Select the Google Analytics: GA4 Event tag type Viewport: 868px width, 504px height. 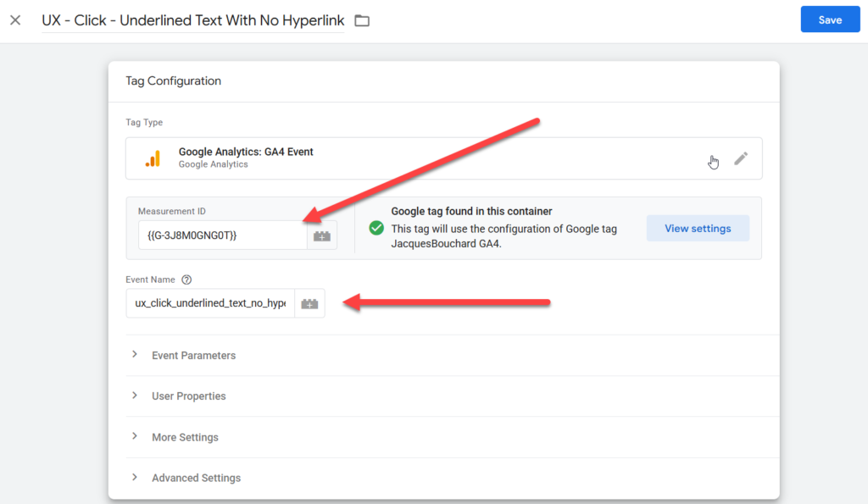click(x=246, y=152)
